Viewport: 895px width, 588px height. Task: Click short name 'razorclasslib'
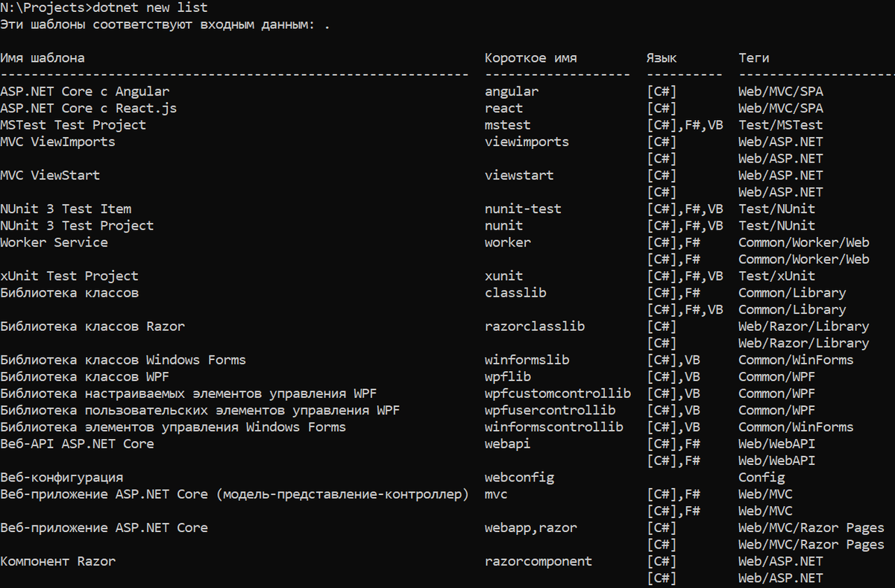click(535, 326)
